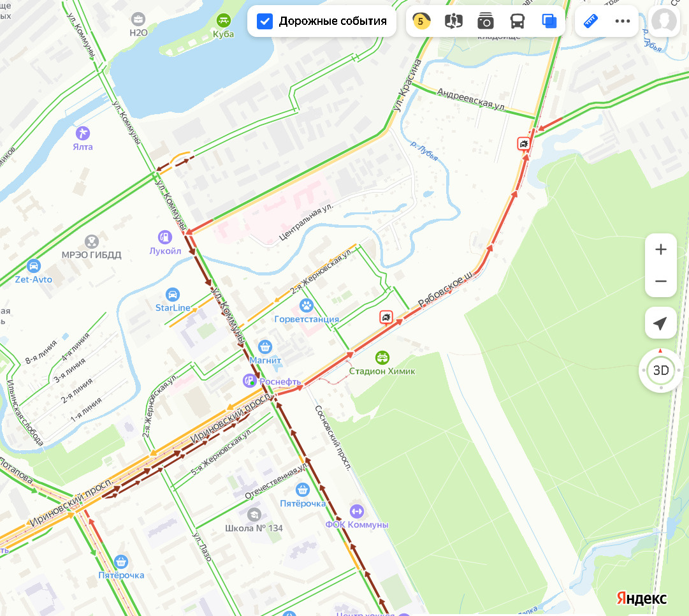
Task: Open the ФОК Коммуны place label
Action: (356, 525)
